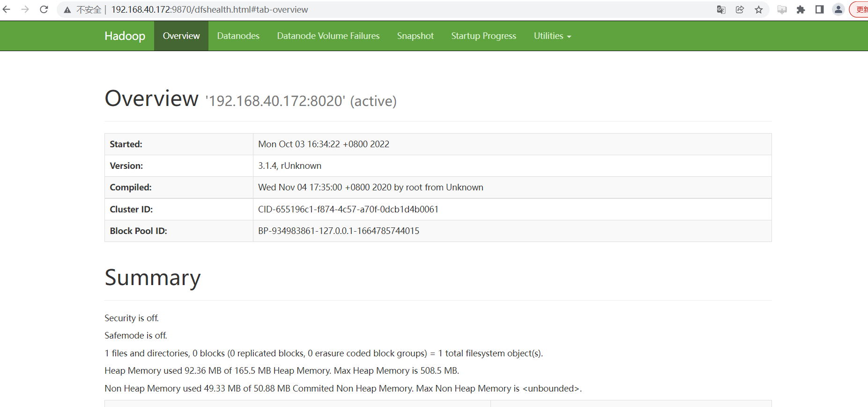
Task: Click the 'Compiled:' row label
Action: 131,188
